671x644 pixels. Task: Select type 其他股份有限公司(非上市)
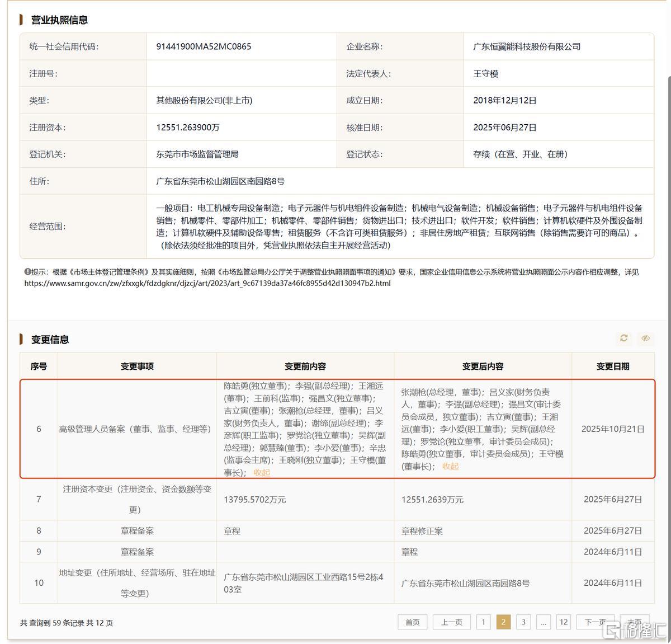204,100
